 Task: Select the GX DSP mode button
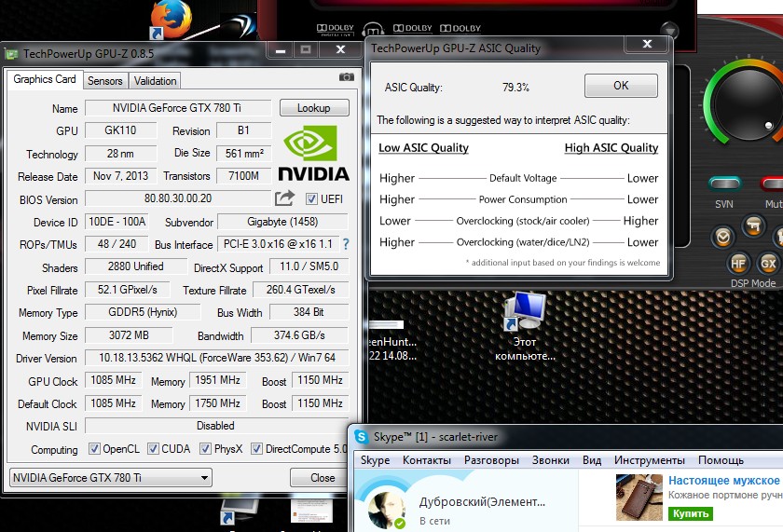tap(768, 264)
